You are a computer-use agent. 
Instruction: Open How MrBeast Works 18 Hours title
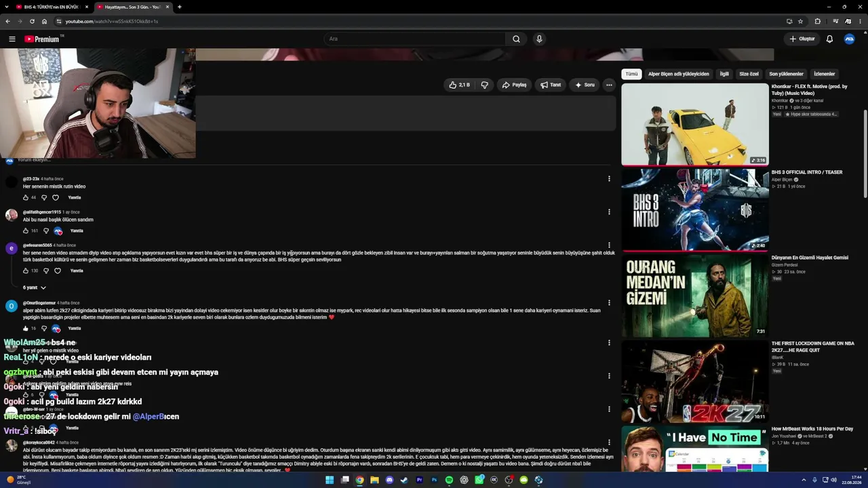(x=812, y=429)
